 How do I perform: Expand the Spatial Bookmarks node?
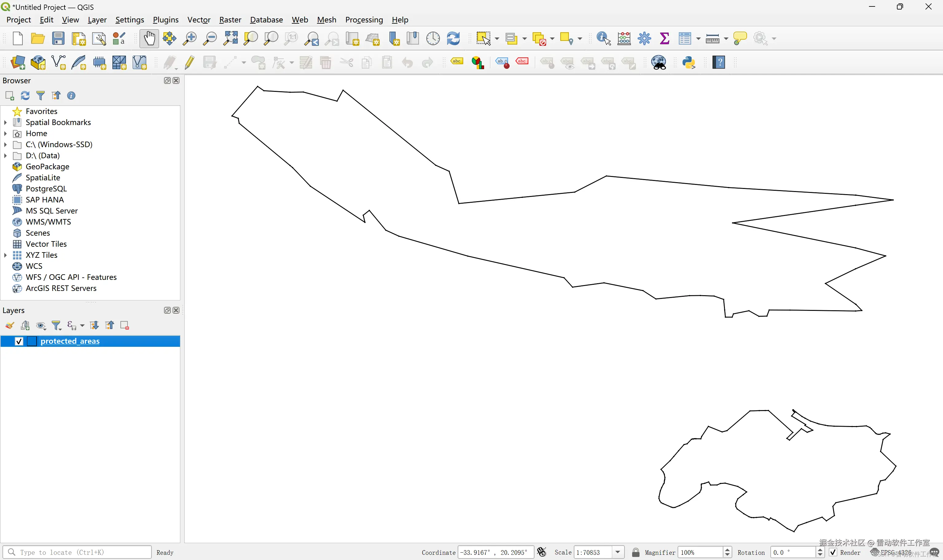[5, 122]
